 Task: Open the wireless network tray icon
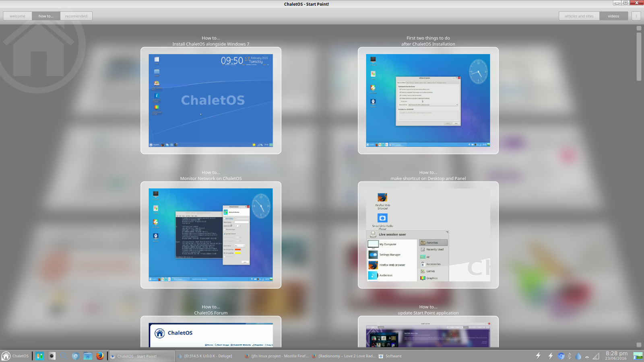point(587,356)
